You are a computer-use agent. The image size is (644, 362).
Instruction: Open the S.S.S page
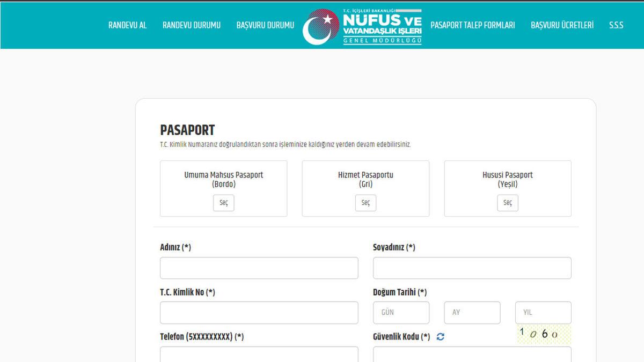coord(616,25)
